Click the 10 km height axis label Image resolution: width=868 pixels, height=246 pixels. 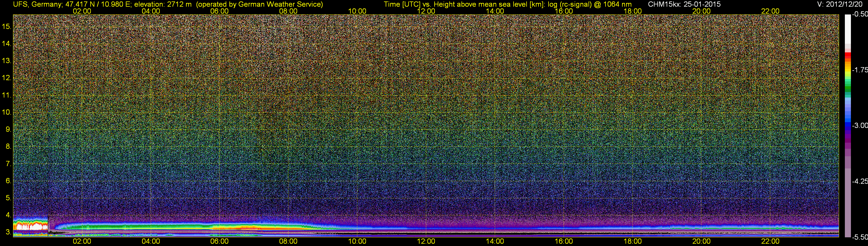tap(6, 112)
